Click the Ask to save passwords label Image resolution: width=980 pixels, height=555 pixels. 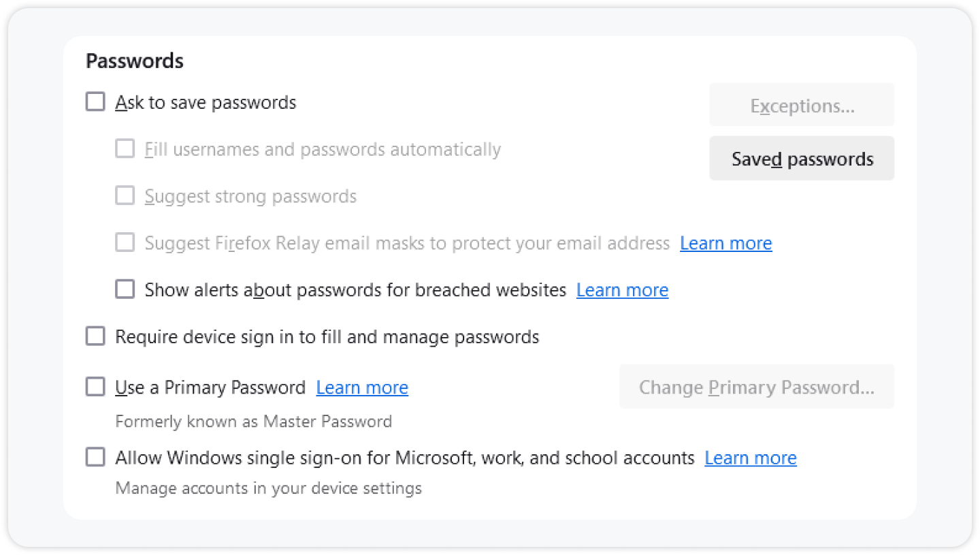click(206, 102)
